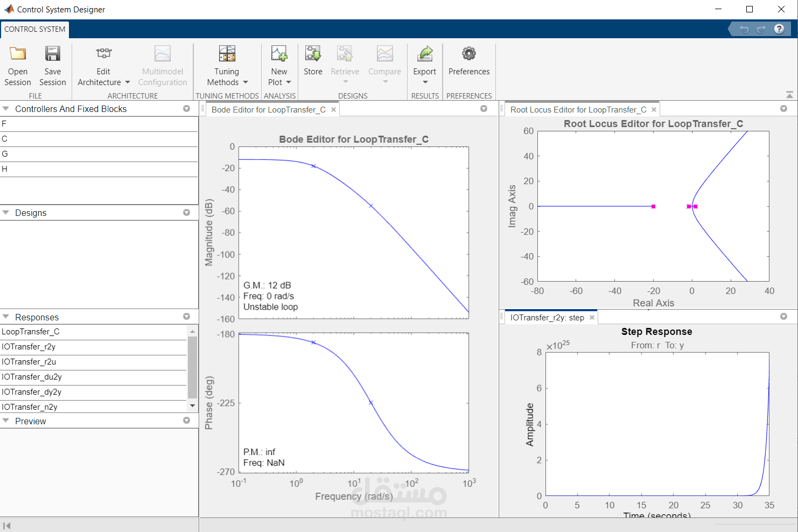Collapse the Preview panel

coord(5,421)
